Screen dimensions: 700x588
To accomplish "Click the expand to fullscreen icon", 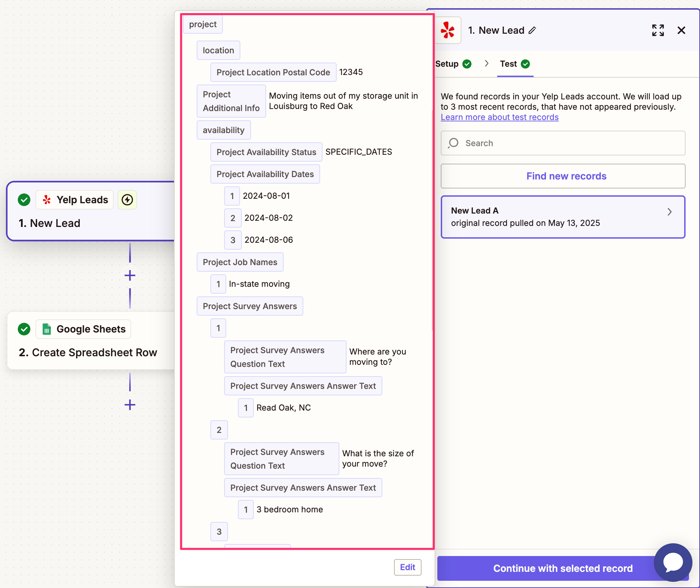I will pyautogui.click(x=658, y=31).
